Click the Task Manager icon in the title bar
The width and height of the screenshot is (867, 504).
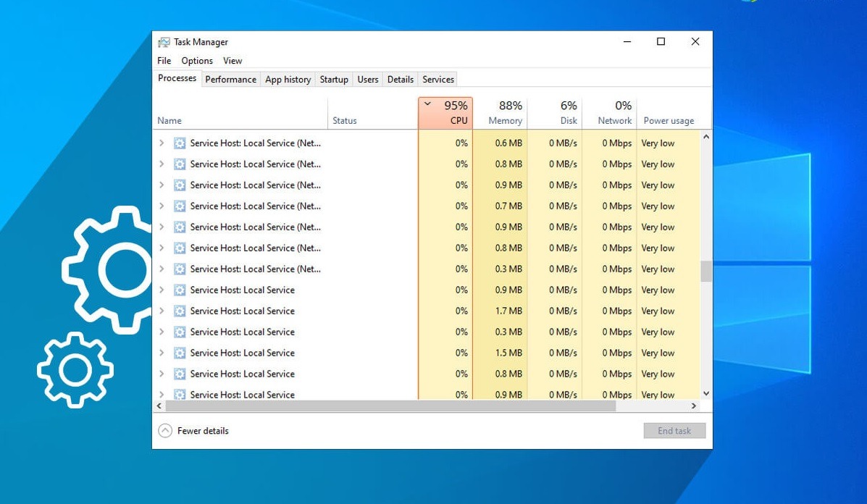point(164,41)
